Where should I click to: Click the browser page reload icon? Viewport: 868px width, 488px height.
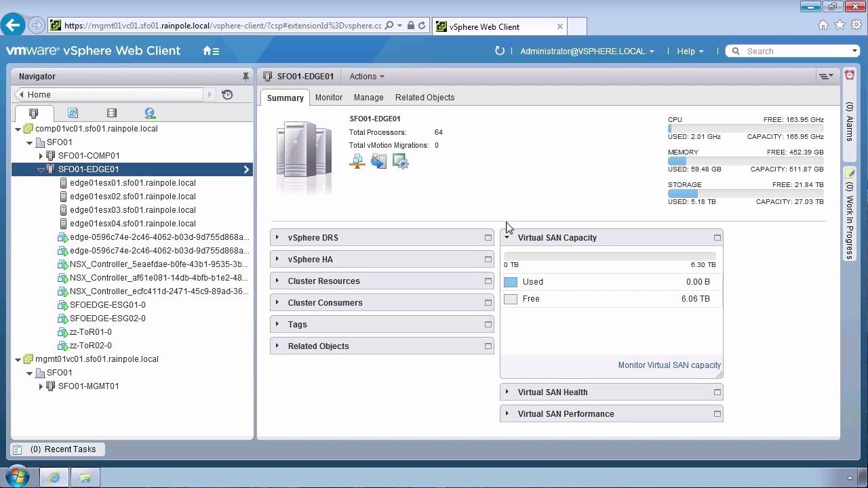(422, 26)
